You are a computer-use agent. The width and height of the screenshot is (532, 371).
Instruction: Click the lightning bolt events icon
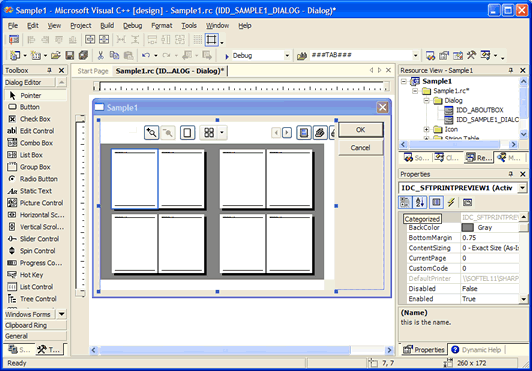tap(451, 202)
